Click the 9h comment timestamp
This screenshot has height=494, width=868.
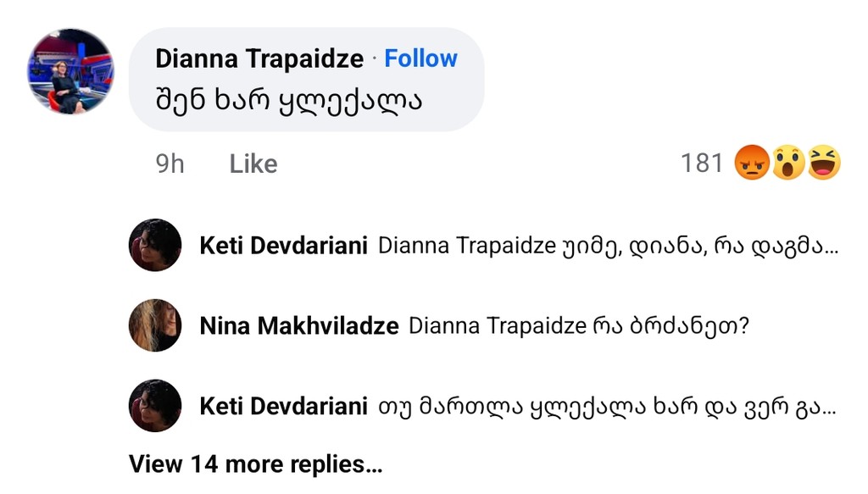170,164
